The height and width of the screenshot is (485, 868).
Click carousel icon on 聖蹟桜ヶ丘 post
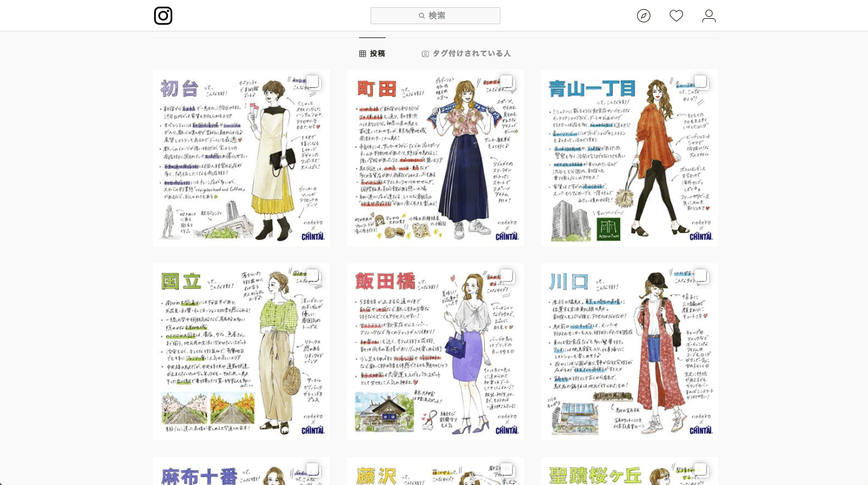(701, 470)
